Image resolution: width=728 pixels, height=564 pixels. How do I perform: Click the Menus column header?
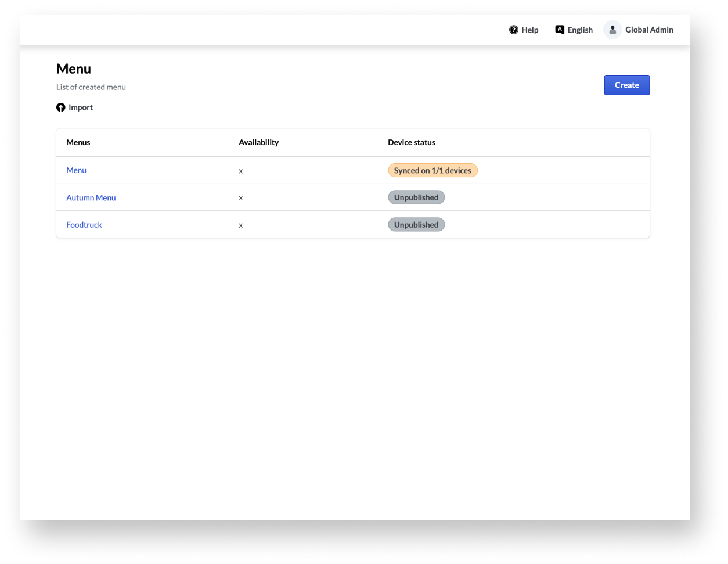point(78,142)
